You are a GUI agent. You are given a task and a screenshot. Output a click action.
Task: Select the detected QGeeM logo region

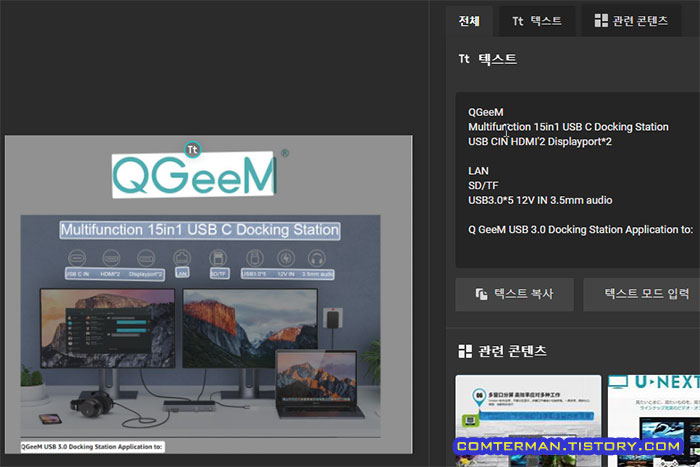click(x=194, y=175)
